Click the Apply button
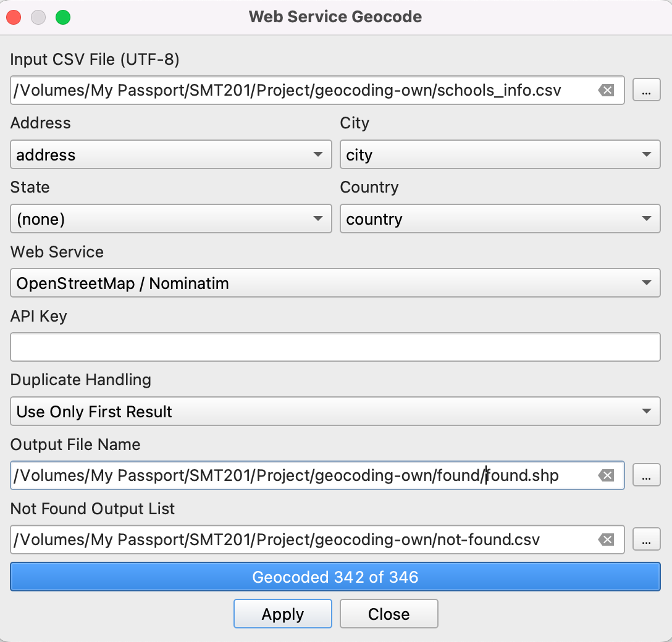This screenshot has height=642, width=672. (x=283, y=614)
